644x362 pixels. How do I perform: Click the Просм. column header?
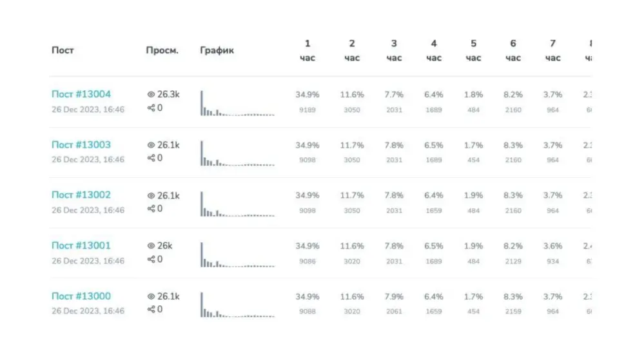[162, 51]
